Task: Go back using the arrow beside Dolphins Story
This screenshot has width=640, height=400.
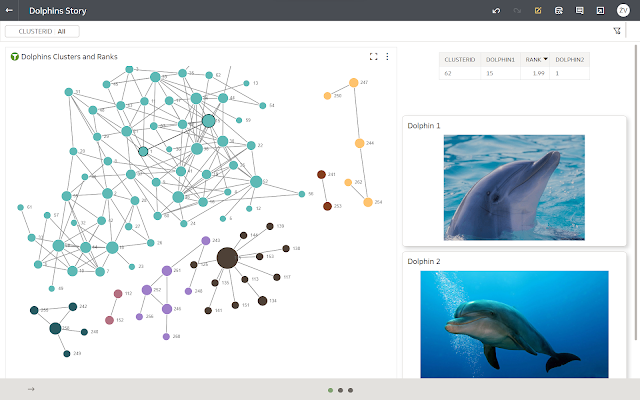Action: (9, 10)
